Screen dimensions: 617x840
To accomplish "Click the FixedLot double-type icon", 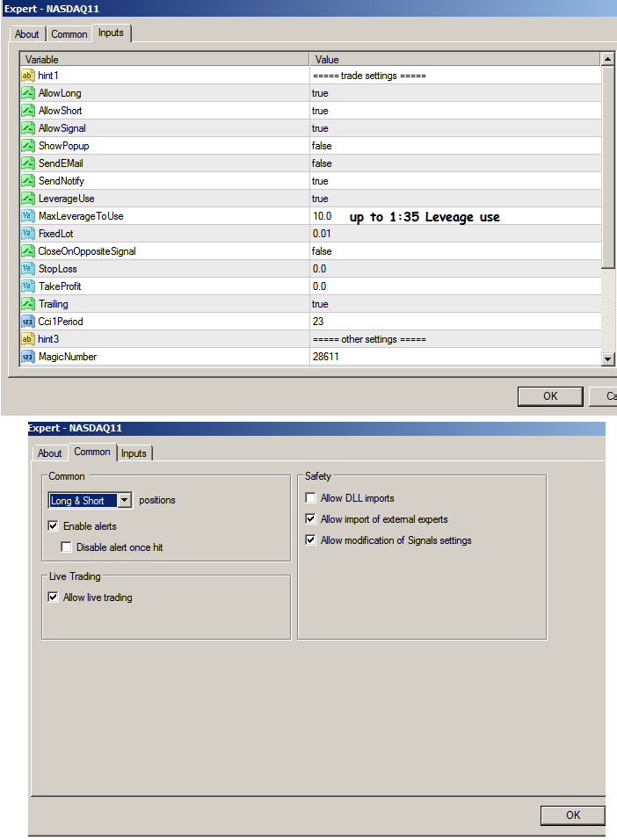I will click(28, 234).
